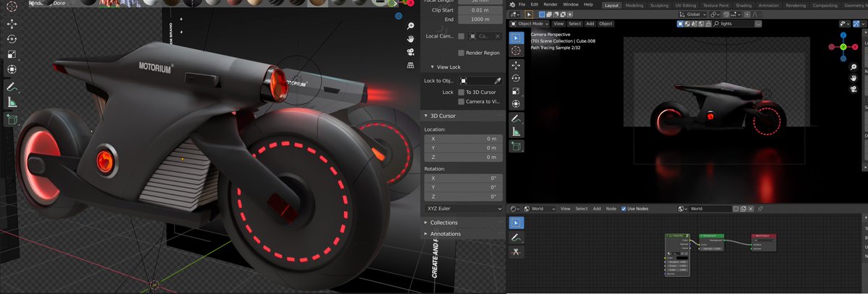
Task: Enable the Render Region checkbox
Action: pos(461,53)
